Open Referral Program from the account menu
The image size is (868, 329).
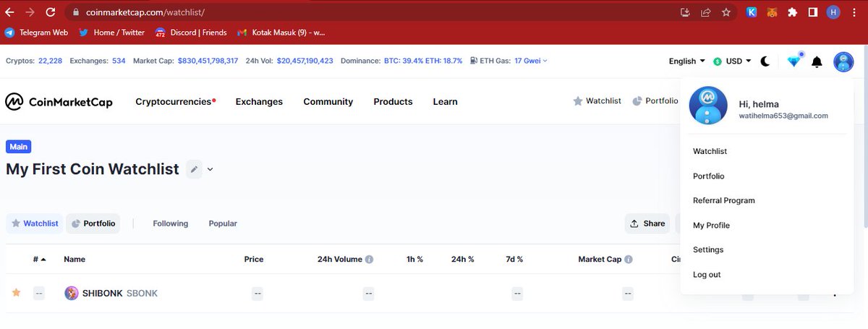click(x=724, y=200)
